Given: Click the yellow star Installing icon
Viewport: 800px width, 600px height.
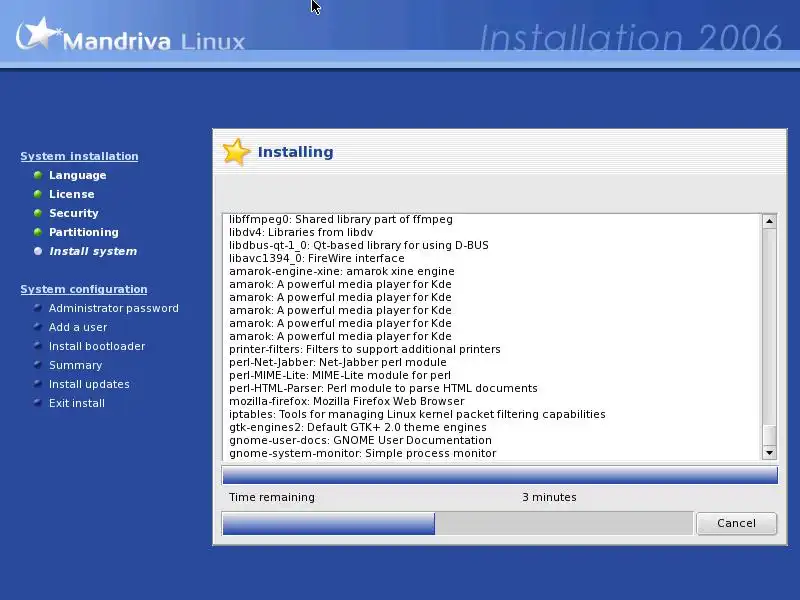Looking at the screenshot, I should click(x=236, y=152).
